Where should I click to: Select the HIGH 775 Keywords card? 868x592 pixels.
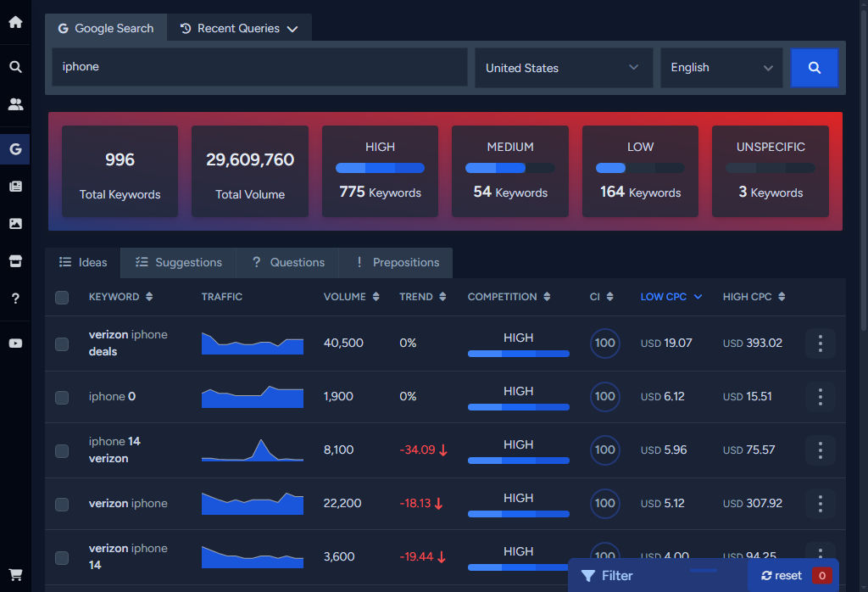pos(381,171)
